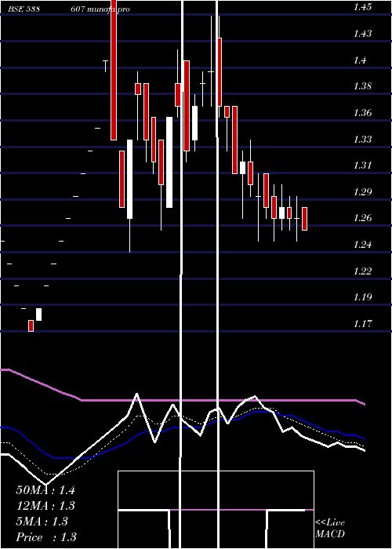Click the 1.45 price axis label
Image resolution: width=392 pixels, height=549 pixels.
coord(362,7)
